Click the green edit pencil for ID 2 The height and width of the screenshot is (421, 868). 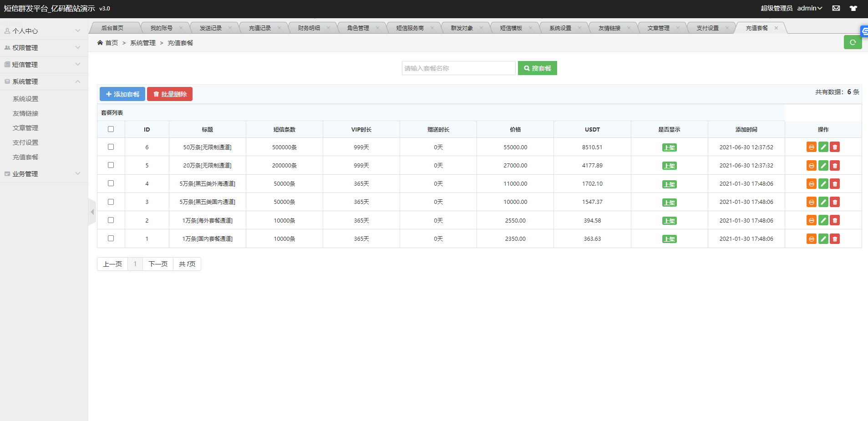pos(823,220)
